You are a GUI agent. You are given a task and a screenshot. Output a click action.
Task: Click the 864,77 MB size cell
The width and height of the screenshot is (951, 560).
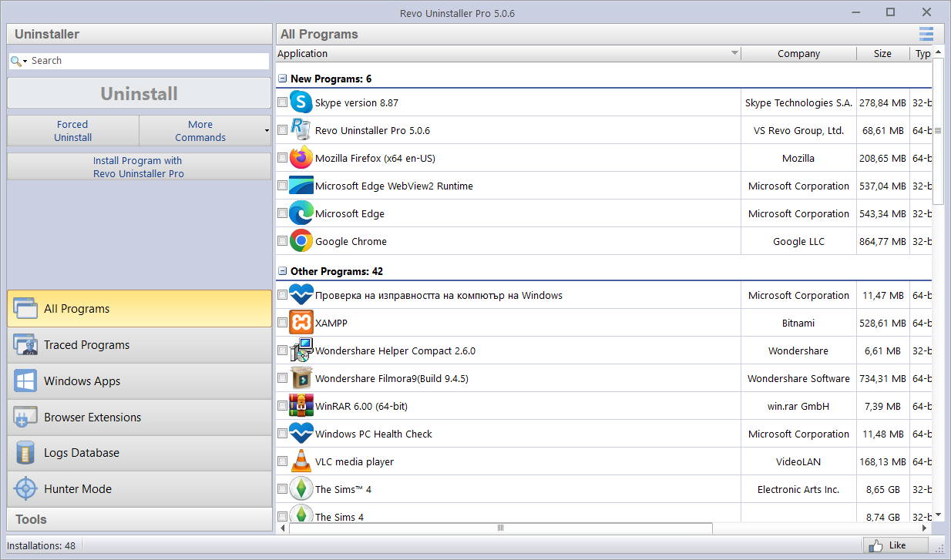(882, 241)
